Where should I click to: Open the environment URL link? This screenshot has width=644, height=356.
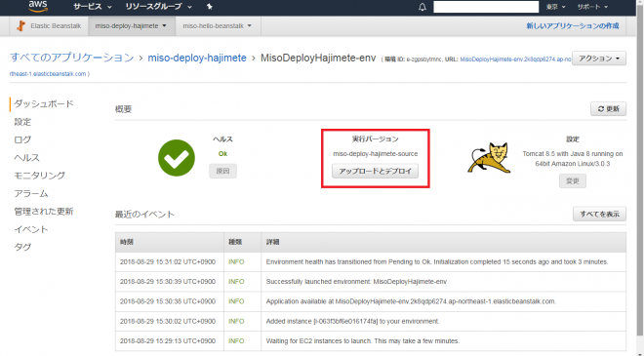click(x=515, y=59)
